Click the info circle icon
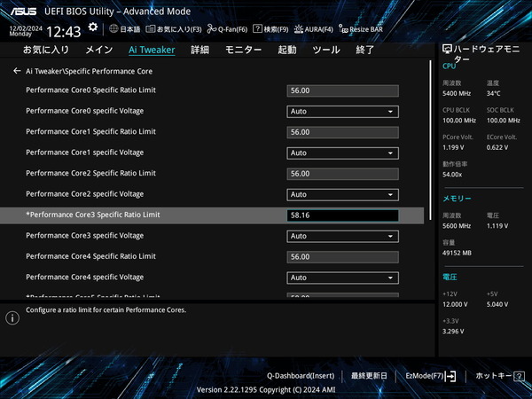This screenshot has height=399, width=532. (x=12, y=318)
